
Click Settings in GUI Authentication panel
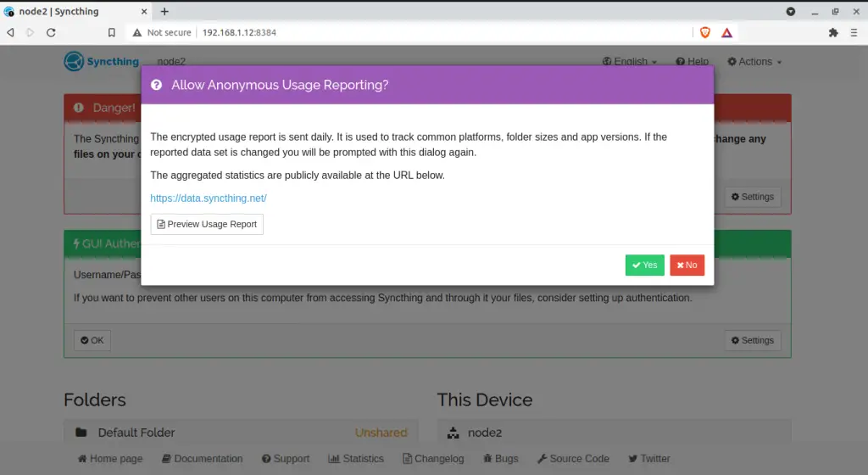coord(753,340)
